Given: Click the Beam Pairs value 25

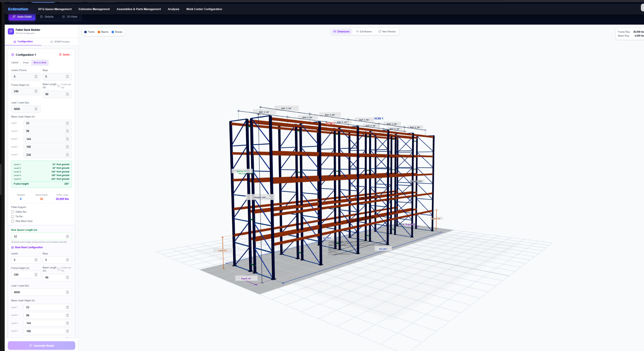Looking at the screenshot, I should click(x=42, y=199).
